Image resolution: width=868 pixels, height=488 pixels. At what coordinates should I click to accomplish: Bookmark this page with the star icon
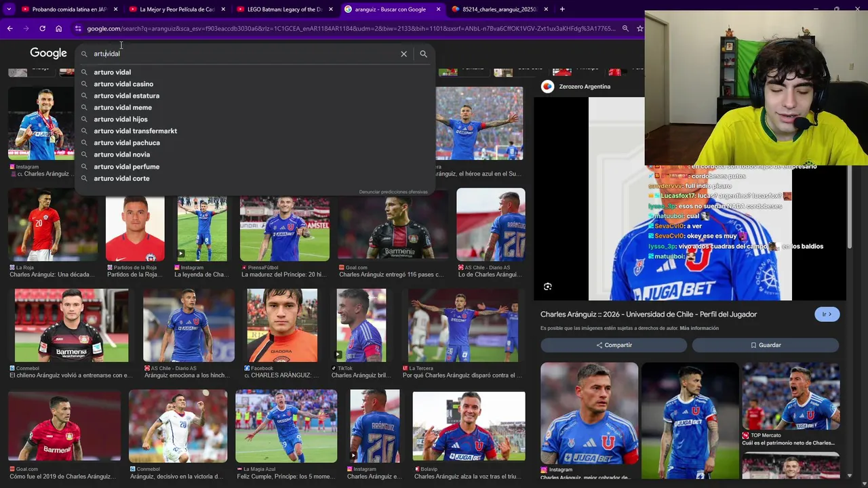click(x=639, y=28)
